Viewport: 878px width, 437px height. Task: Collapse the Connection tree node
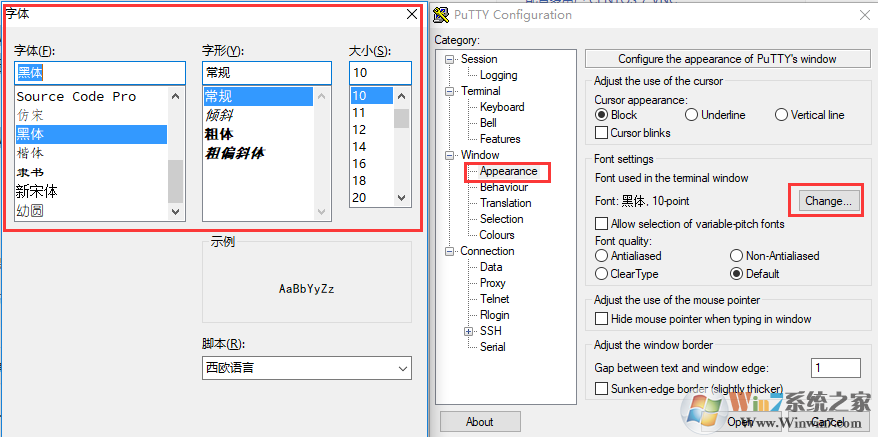[450, 252]
